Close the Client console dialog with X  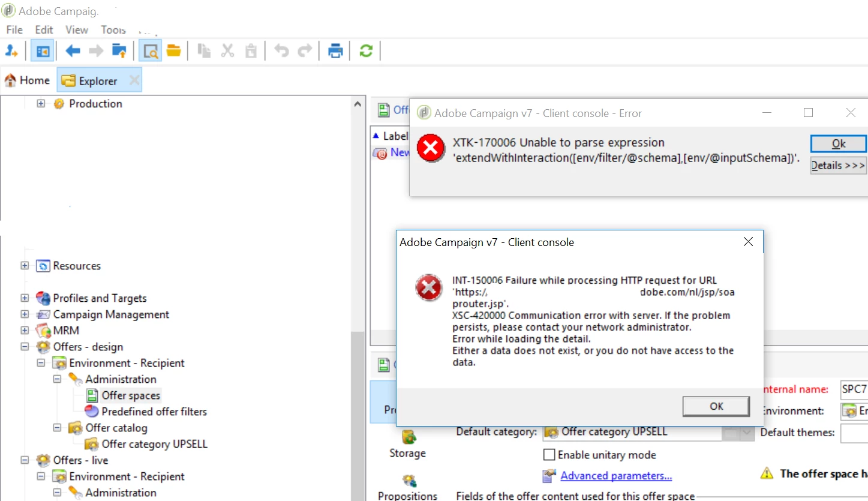(748, 242)
